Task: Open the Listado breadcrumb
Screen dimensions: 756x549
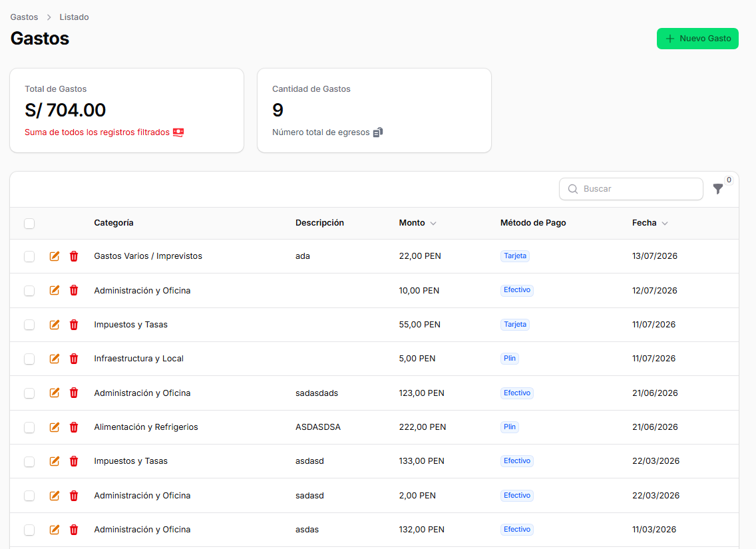Action: coord(75,17)
